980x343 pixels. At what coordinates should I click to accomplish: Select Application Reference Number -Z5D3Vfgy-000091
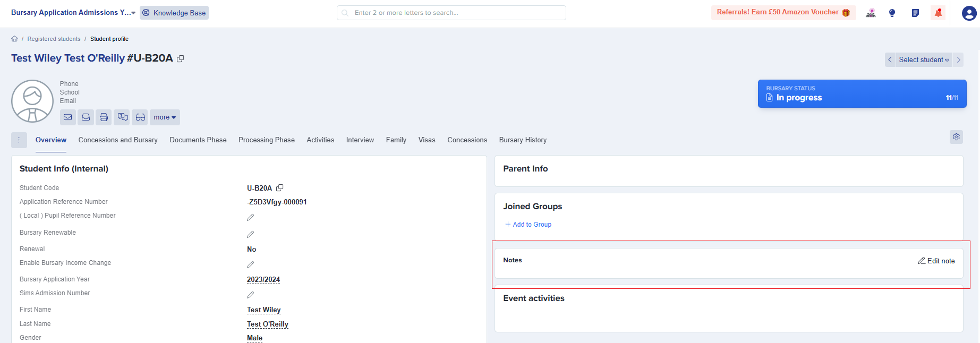pos(277,202)
